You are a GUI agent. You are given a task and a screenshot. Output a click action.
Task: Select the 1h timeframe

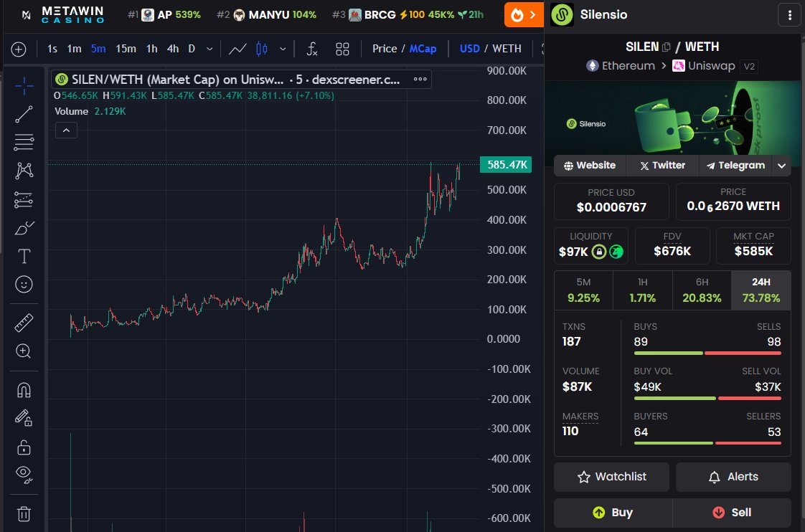(x=151, y=49)
